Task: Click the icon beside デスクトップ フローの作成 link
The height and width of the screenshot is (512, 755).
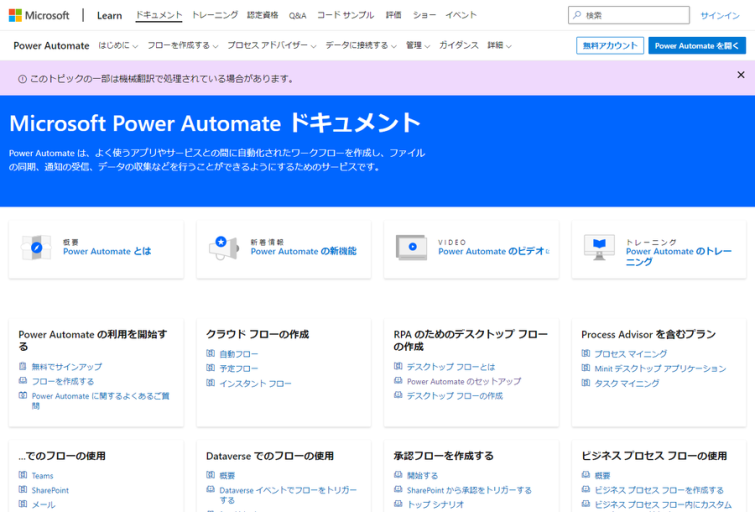Action: [398, 395]
